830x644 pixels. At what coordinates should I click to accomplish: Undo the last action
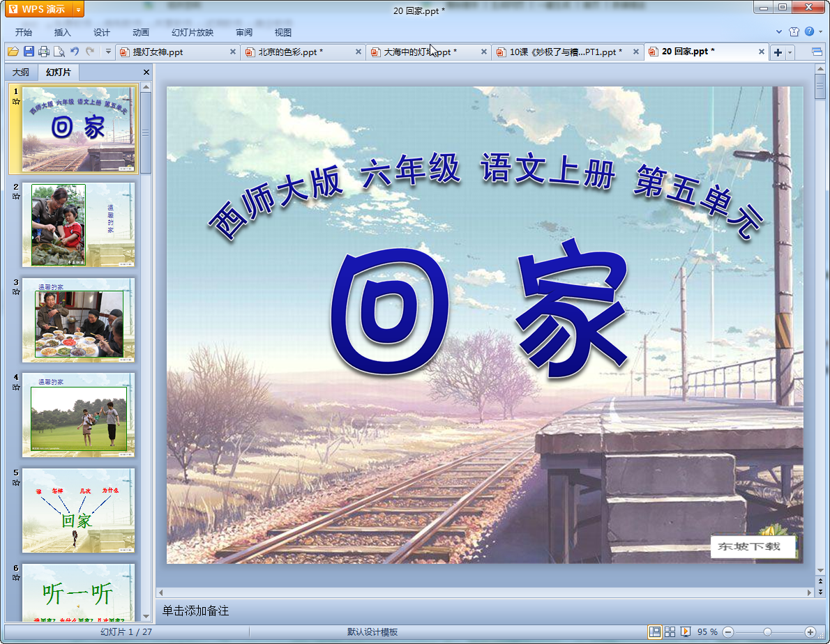75,52
